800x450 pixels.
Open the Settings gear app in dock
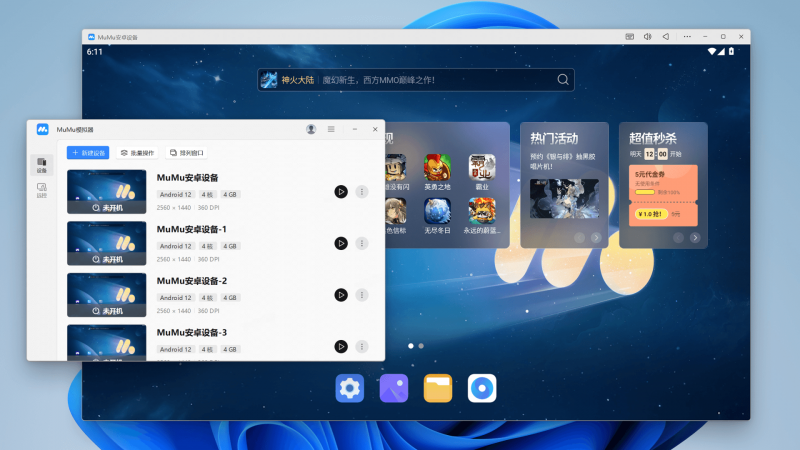tap(349, 388)
